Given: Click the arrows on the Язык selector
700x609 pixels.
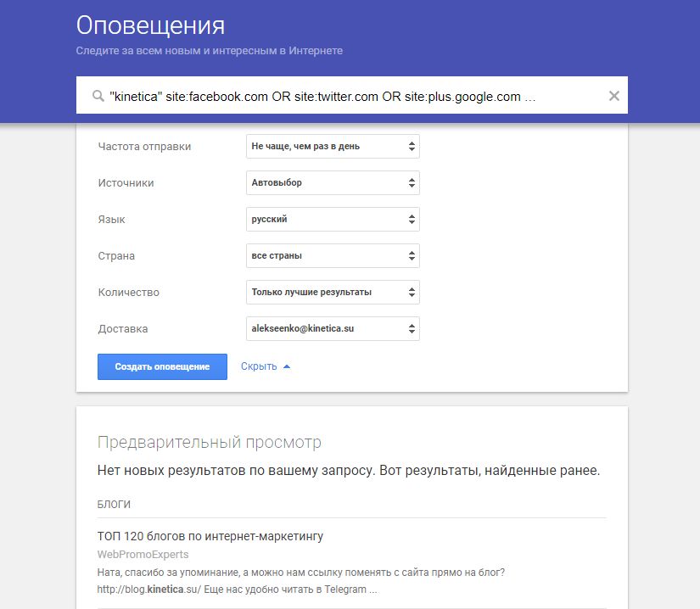Looking at the screenshot, I should click(x=412, y=219).
